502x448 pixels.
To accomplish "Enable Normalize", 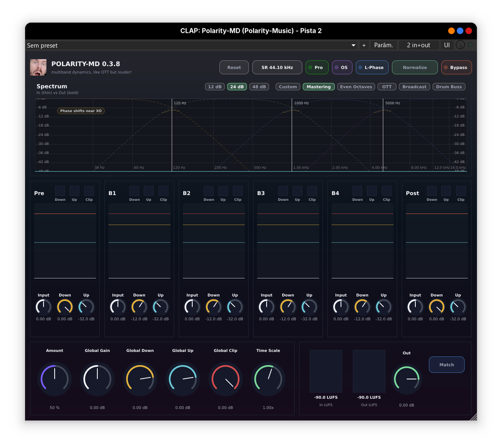I will 415,67.
